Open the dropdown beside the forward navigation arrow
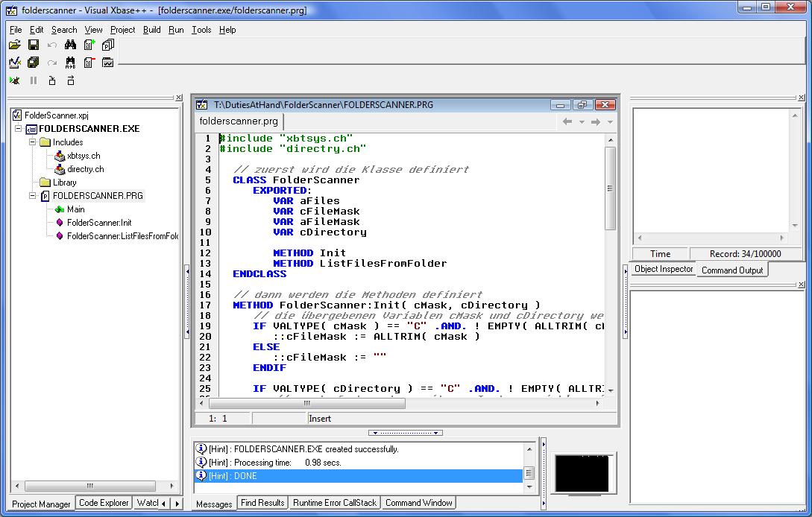Screen dimensions: 812x517 pos(610,122)
